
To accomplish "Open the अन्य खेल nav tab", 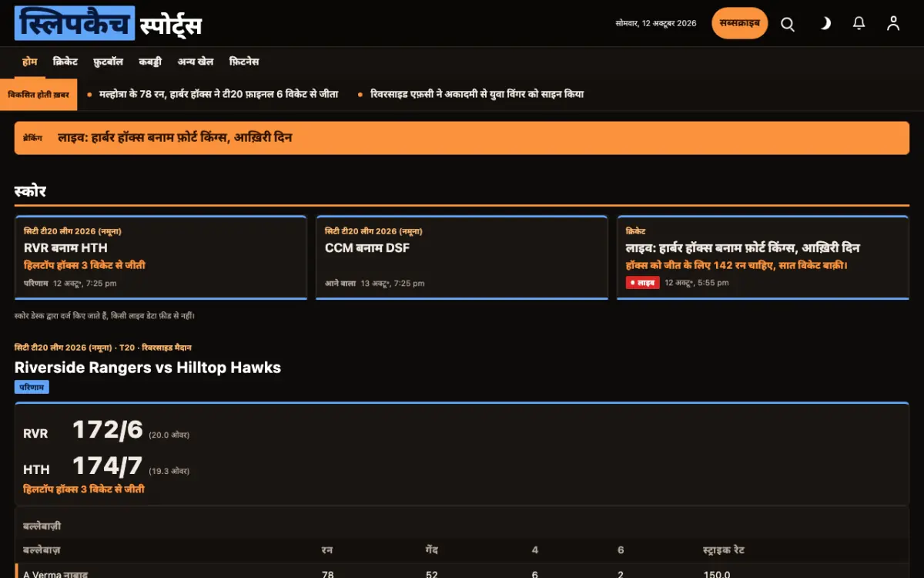I will 196,62.
